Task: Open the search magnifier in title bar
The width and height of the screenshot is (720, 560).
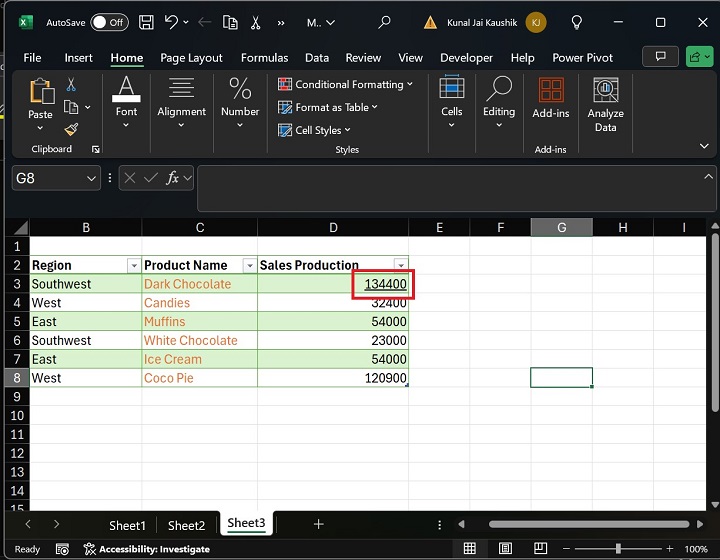Action: coord(385,22)
